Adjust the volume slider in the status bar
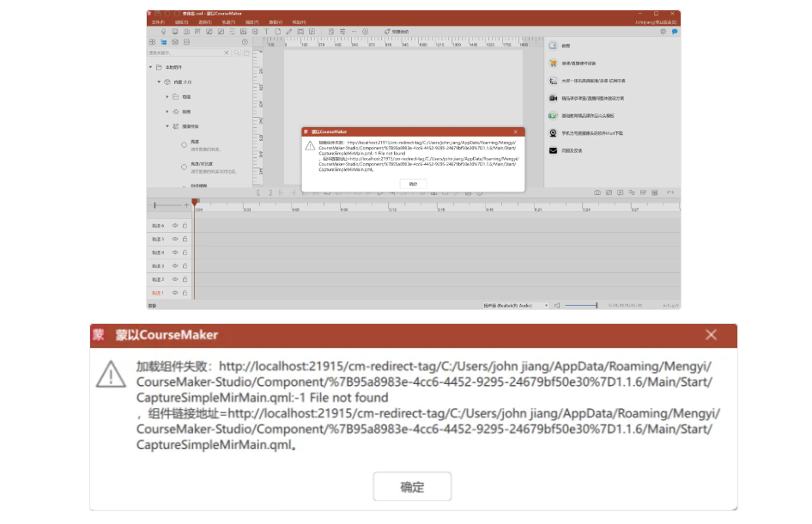This screenshot has width=812, height=524. click(x=581, y=306)
